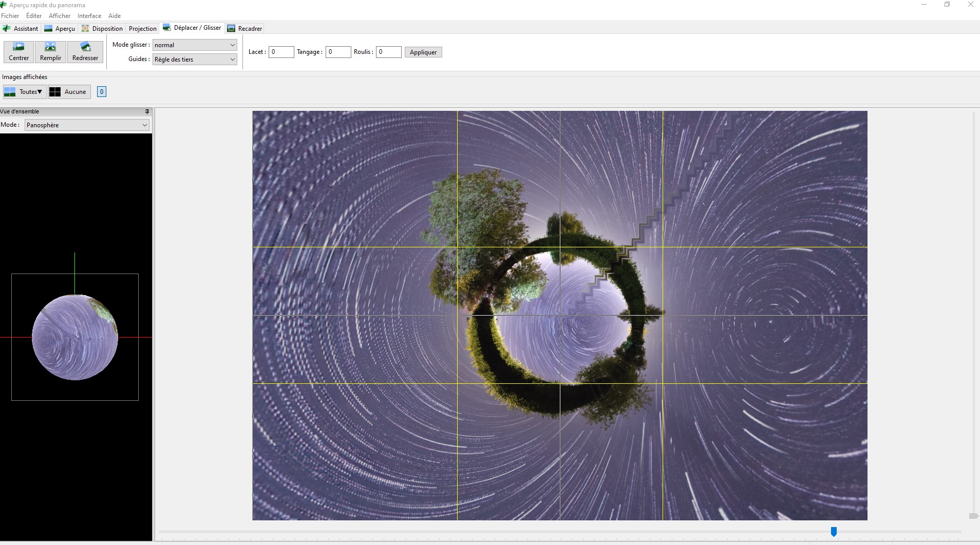The image size is (980, 545).
Task: Switch to the Assistant tab
Action: 21,28
